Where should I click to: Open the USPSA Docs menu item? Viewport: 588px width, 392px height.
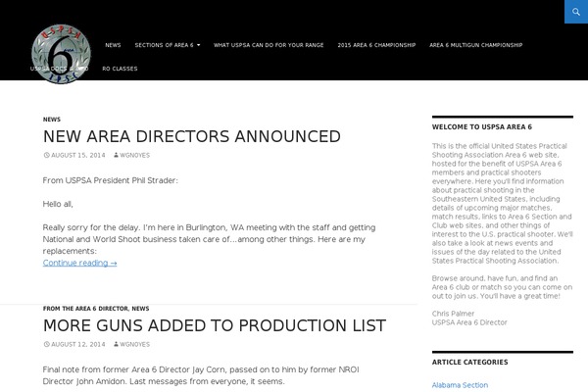click(59, 69)
